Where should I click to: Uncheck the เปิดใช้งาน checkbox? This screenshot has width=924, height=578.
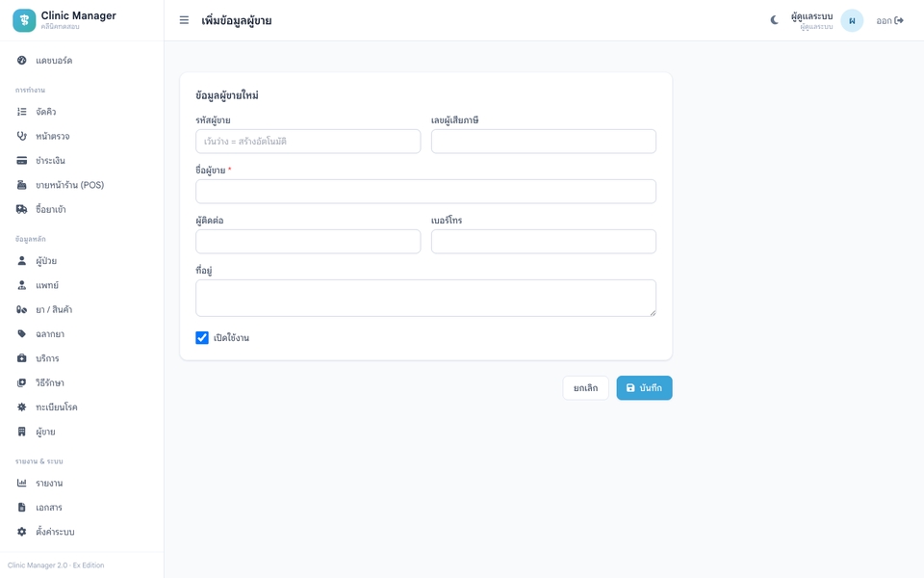click(202, 337)
